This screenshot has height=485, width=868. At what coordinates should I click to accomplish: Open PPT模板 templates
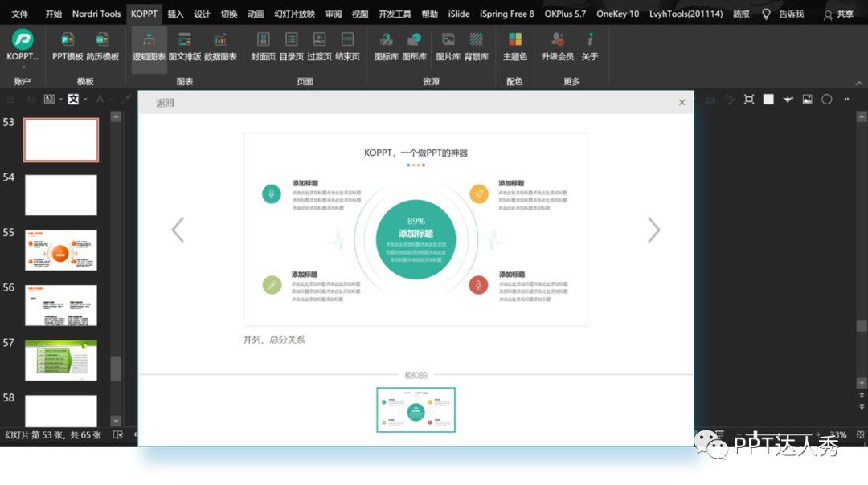point(68,46)
